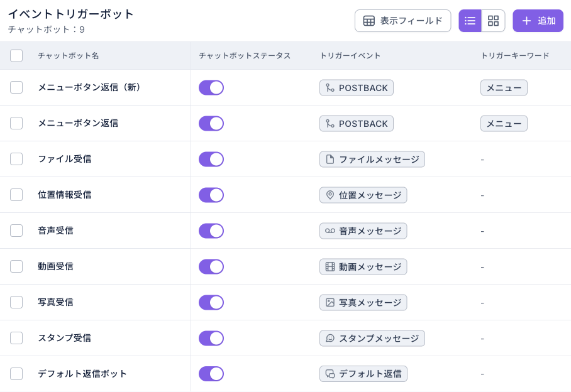Click the イベントトリガーボット page title

(70, 14)
